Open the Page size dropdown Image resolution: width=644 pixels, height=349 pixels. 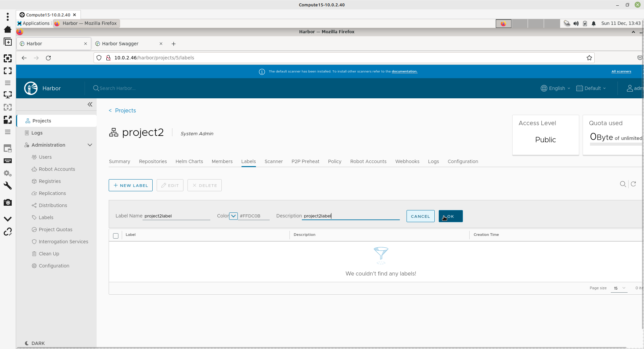(x=619, y=288)
